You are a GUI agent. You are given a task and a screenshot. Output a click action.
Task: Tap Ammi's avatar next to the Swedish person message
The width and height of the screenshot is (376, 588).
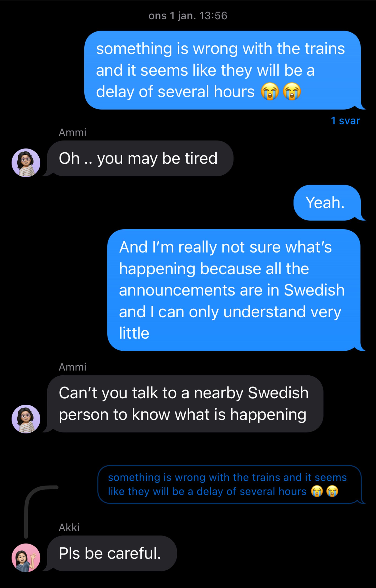tap(26, 419)
